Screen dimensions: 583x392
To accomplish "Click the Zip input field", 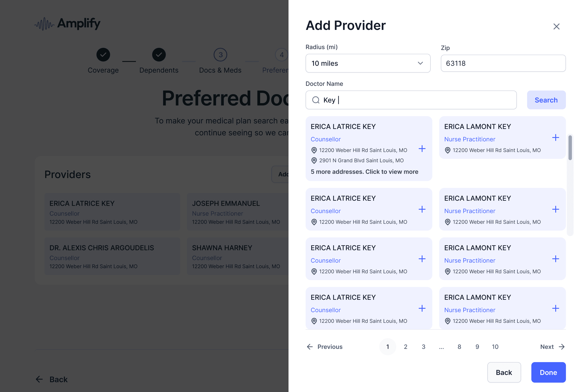I will (x=503, y=63).
